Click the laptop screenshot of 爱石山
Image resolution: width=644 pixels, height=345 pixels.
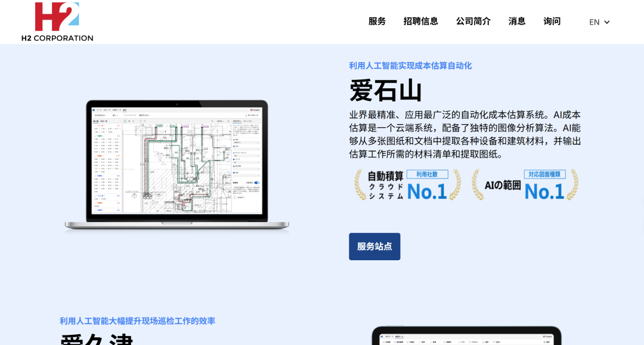pyautogui.click(x=176, y=161)
